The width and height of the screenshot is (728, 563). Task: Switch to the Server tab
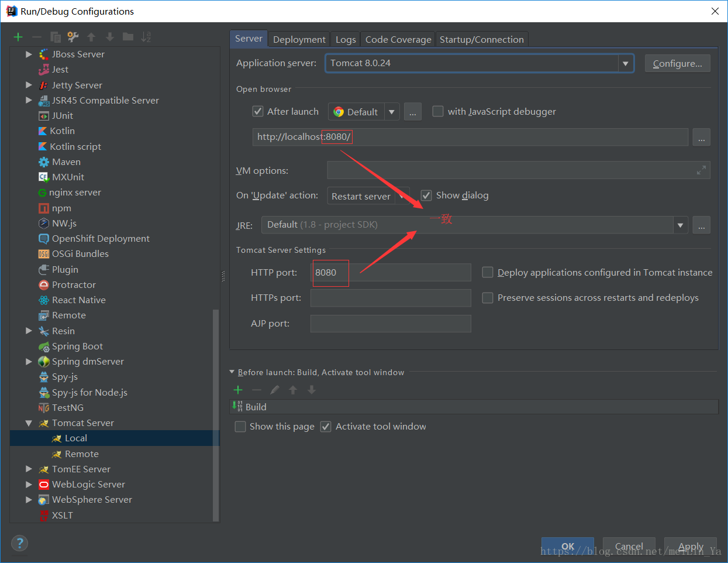tap(249, 39)
